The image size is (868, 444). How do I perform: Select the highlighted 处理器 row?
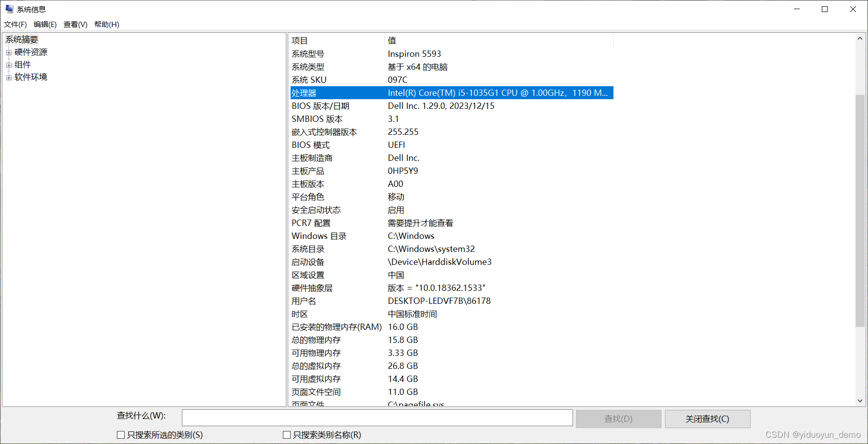coord(452,93)
